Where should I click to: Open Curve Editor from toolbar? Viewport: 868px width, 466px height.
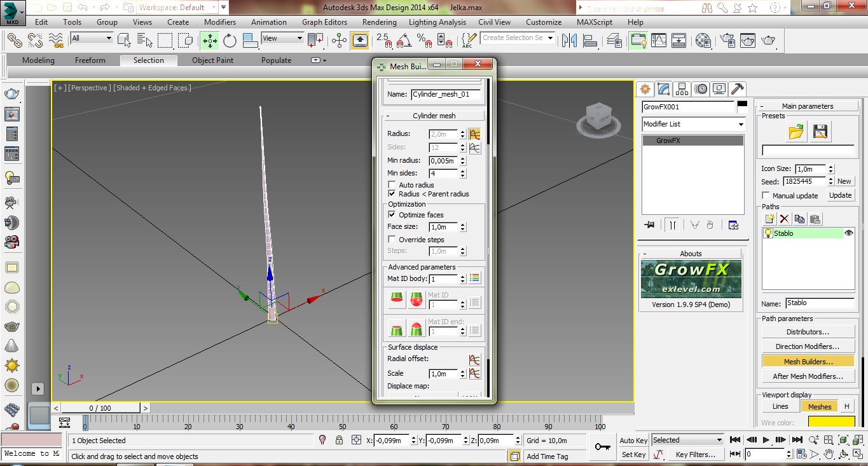[659, 41]
